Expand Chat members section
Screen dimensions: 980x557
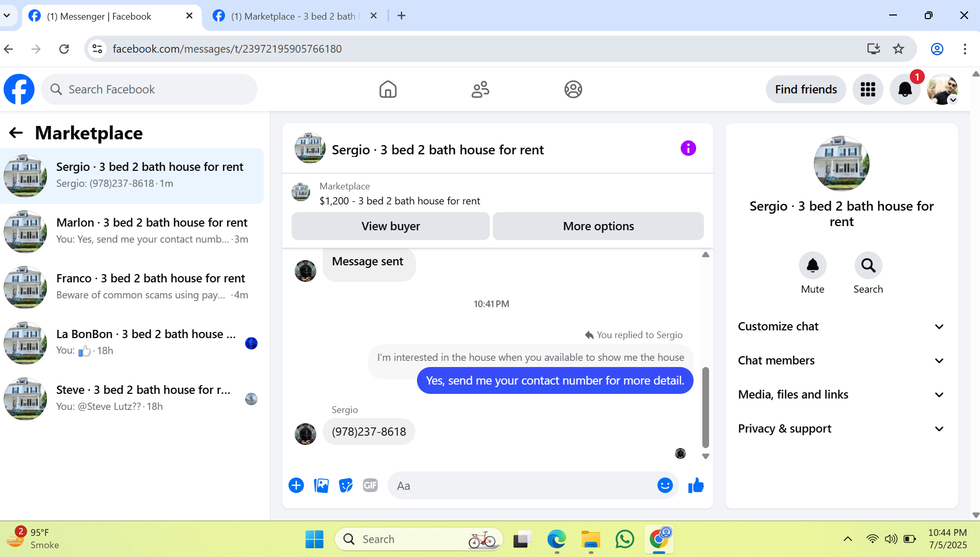[841, 360]
